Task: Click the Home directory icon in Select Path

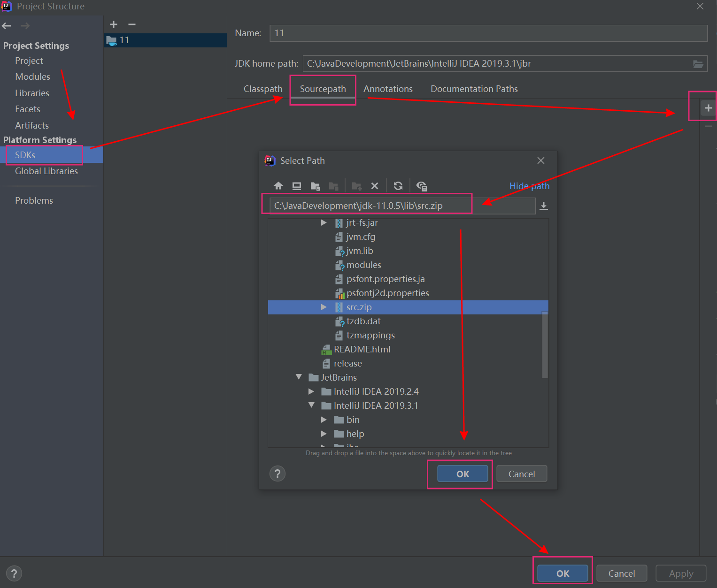Action: coord(278,186)
